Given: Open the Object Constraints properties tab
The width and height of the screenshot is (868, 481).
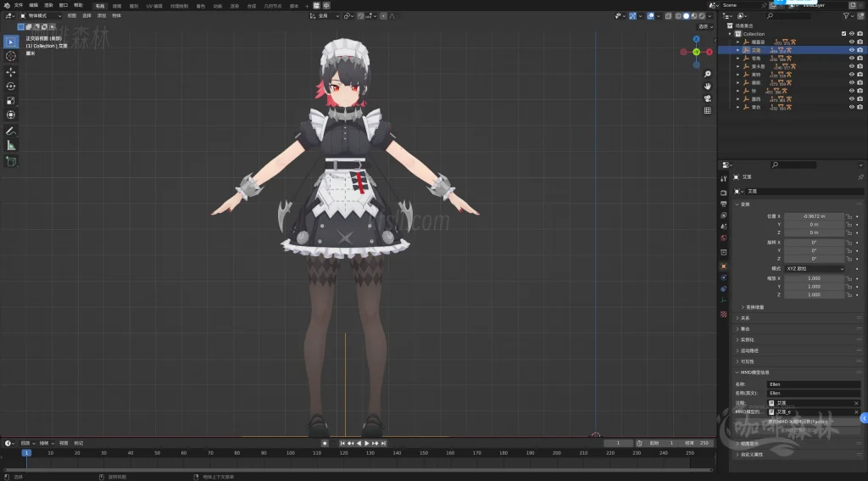Looking at the screenshot, I should pos(724,288).
